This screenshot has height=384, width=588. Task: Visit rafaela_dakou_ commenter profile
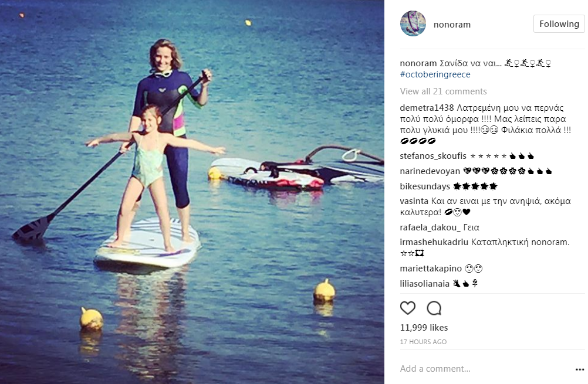point(430,227)
